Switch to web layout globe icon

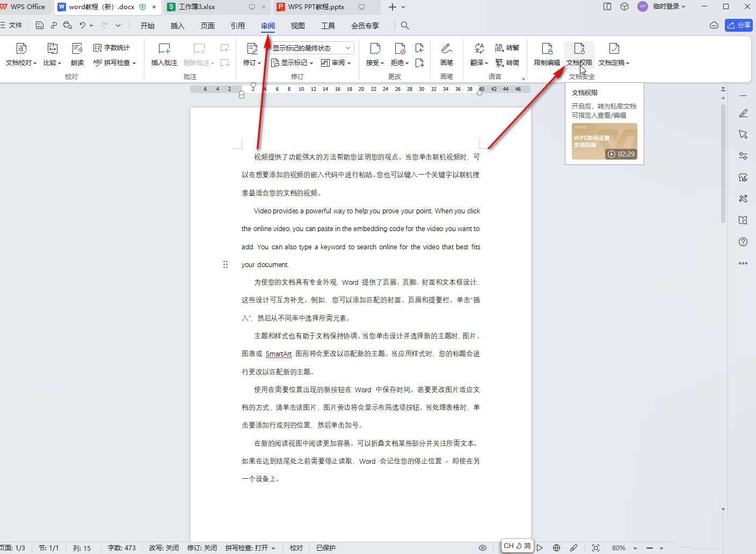(x=557, y=548)
